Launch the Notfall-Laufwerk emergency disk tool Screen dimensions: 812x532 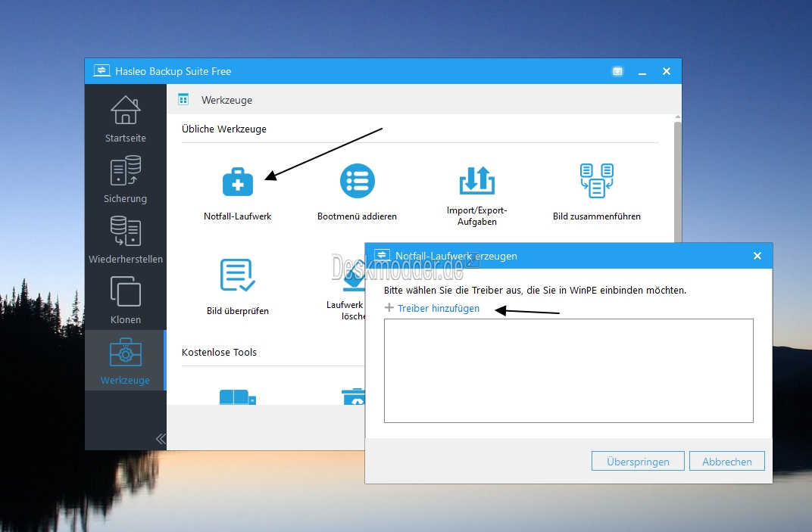238,192
